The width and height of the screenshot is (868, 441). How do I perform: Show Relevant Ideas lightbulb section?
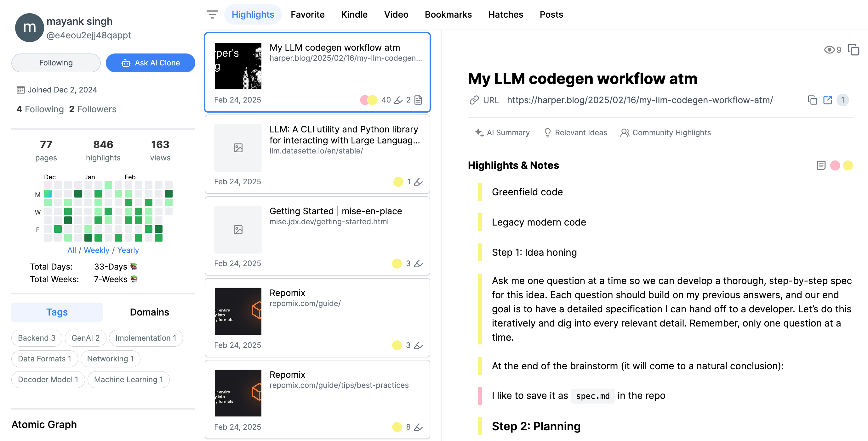coord(575,133)
